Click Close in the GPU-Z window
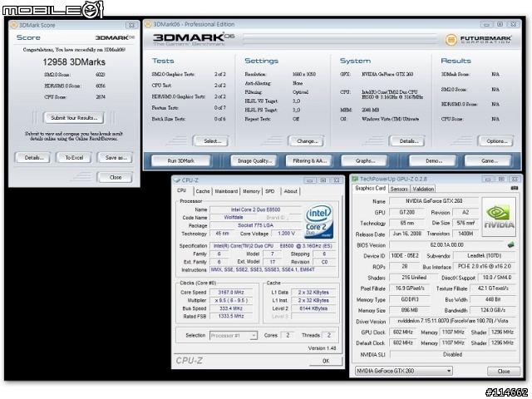 coord(504,372)
